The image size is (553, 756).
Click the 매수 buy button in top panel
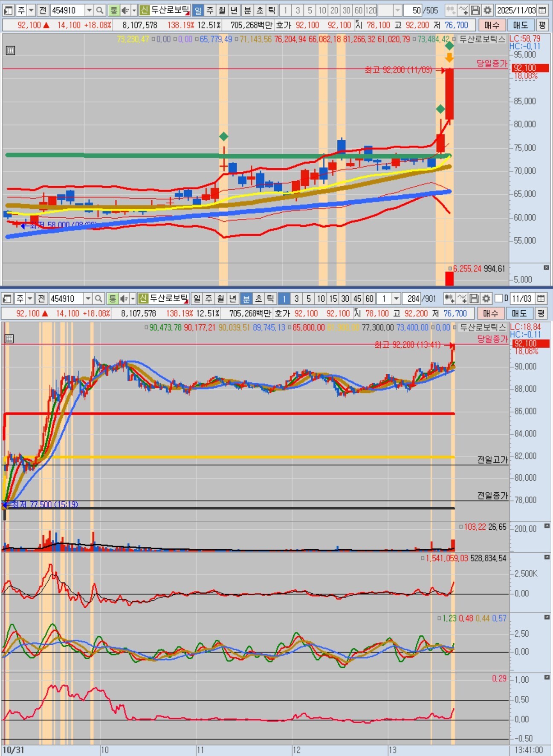(492, 25)
